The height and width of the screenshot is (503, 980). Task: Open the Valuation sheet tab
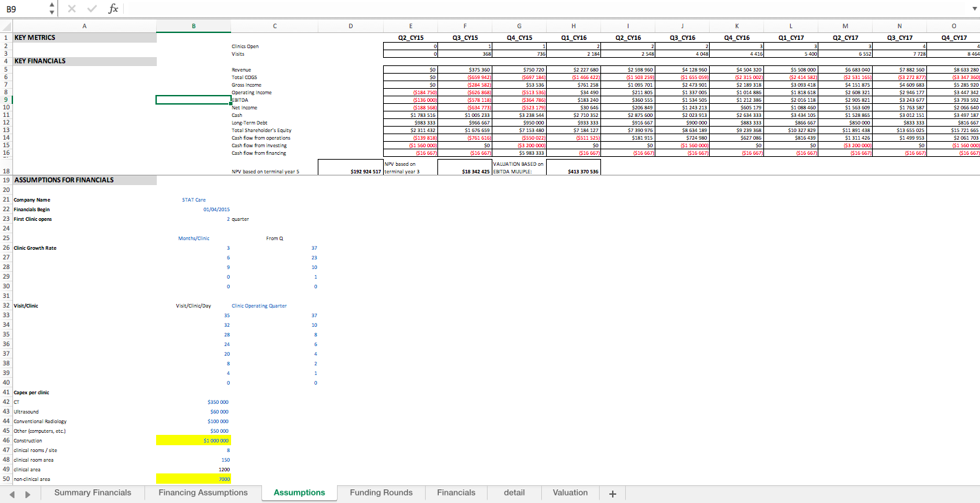570,493
